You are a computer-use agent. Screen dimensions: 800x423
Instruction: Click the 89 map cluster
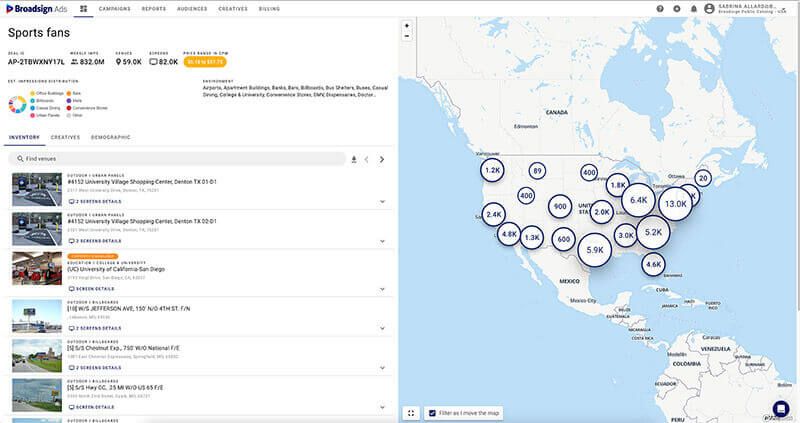point(537,171)
